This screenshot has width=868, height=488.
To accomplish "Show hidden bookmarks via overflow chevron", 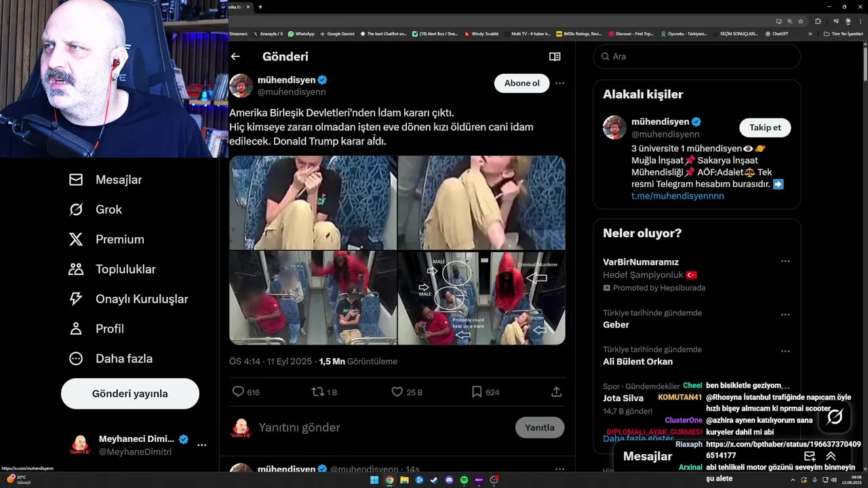I will [810, 33].
